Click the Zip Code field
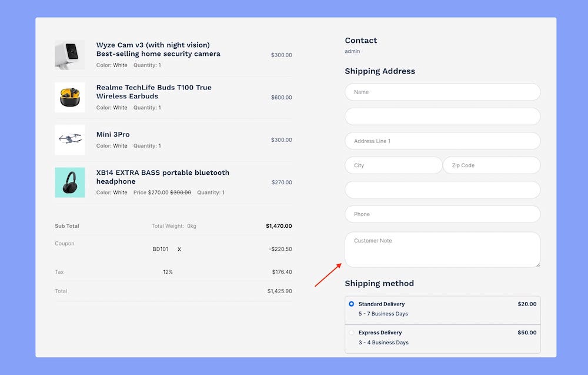Viewport: 588px width, 375px height. pyautogui.click(x=491, y=165)
